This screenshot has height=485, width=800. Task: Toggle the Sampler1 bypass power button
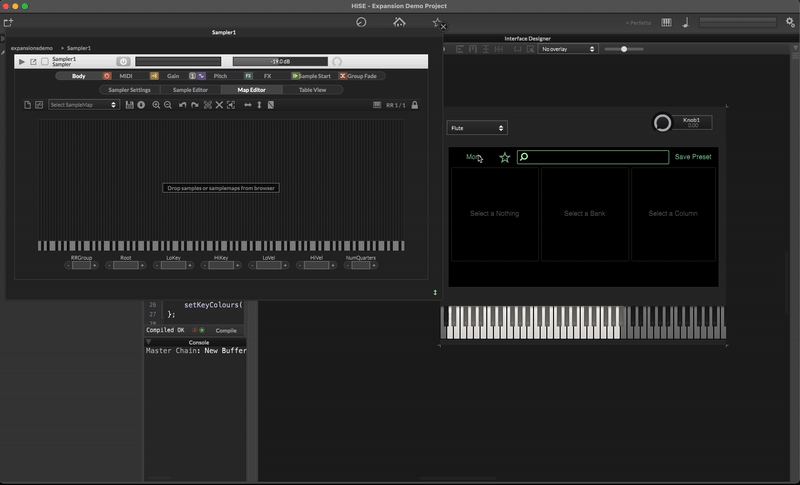[x=123, y=61]
